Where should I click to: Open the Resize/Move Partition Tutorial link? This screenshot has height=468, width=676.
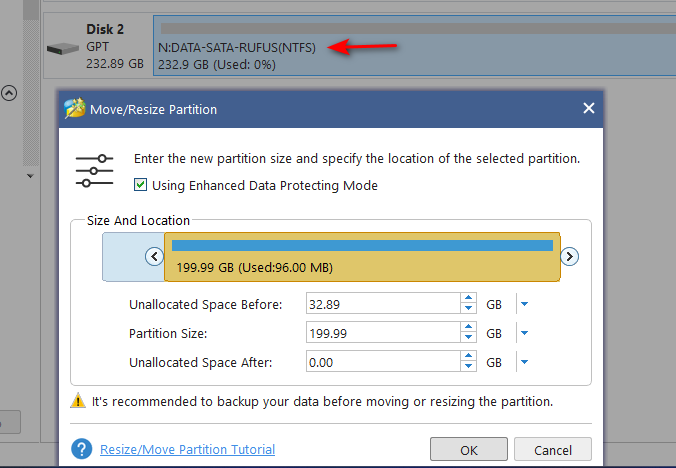coord(188,449)
